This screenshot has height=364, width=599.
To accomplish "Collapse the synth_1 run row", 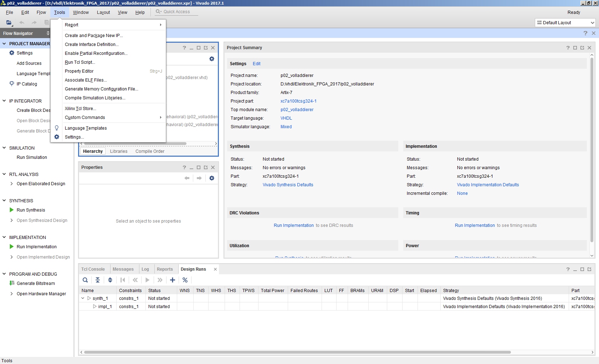I will 83,298.
